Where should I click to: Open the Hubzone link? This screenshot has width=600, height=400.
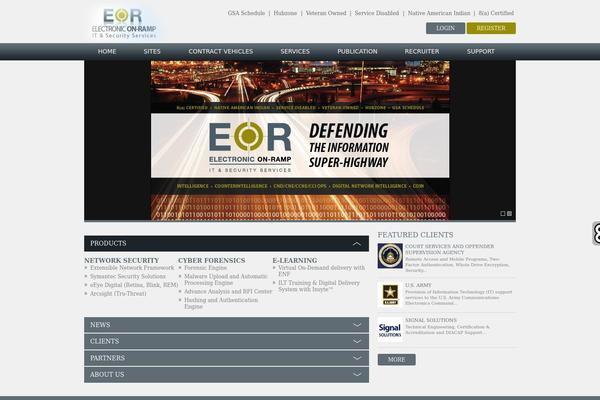point(285,13)
